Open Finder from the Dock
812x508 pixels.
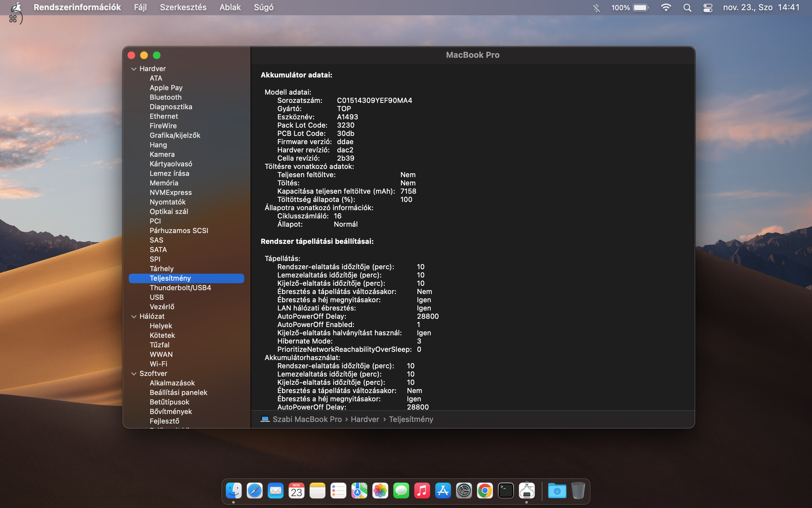click(233, 491)
